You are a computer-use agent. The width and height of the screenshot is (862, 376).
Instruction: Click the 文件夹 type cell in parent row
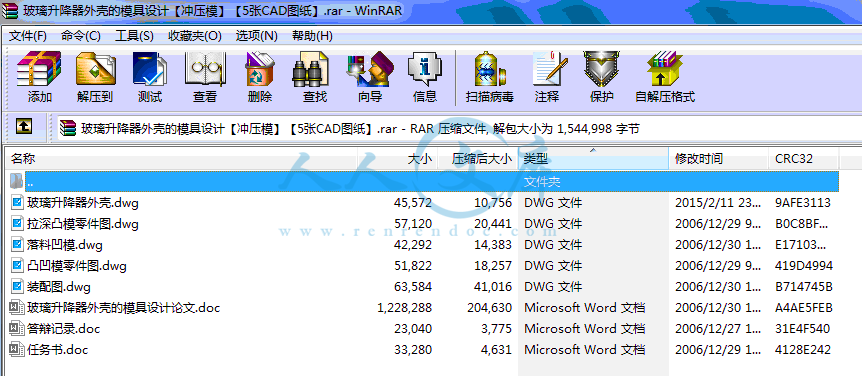[x=542, y=181]
